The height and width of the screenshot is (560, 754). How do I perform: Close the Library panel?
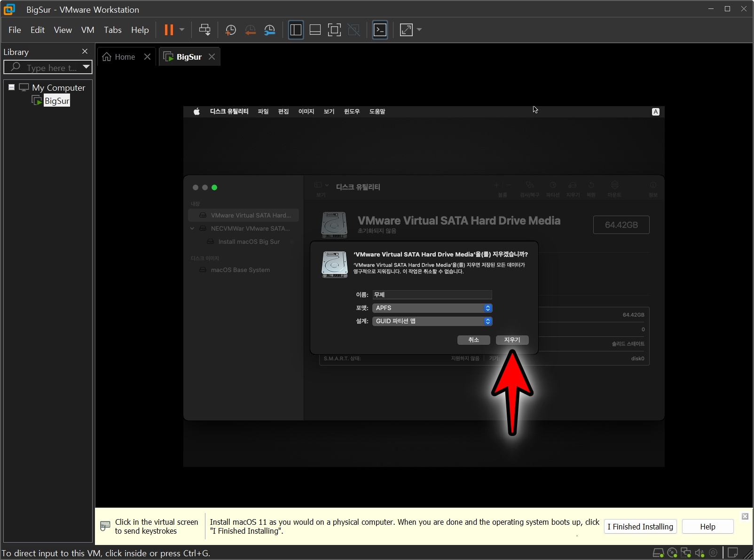click(85, 51)
